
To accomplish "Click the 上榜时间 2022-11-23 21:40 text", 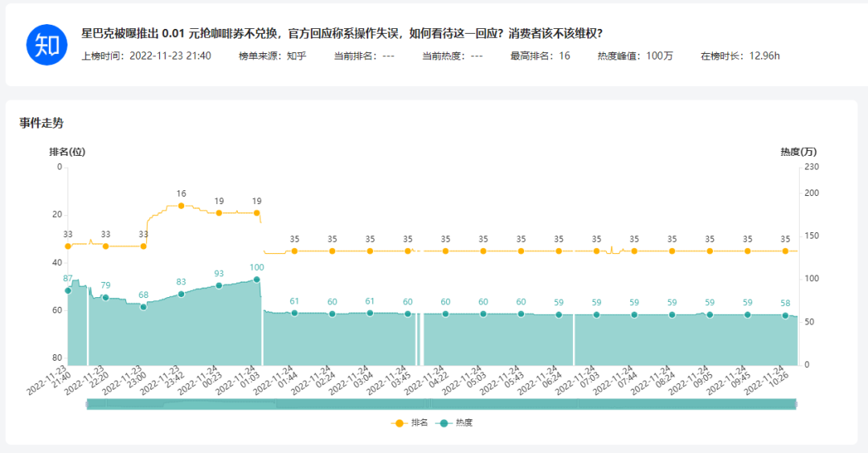I will tap(146, 56).
